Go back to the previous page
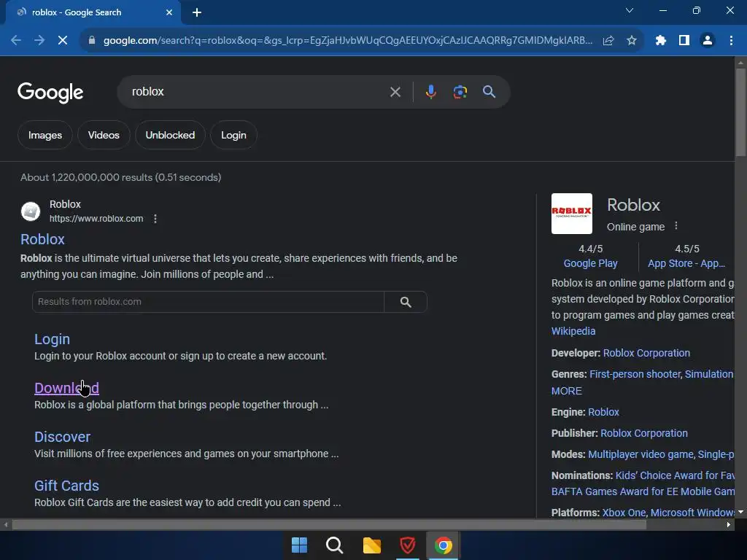 click(16, 41)
